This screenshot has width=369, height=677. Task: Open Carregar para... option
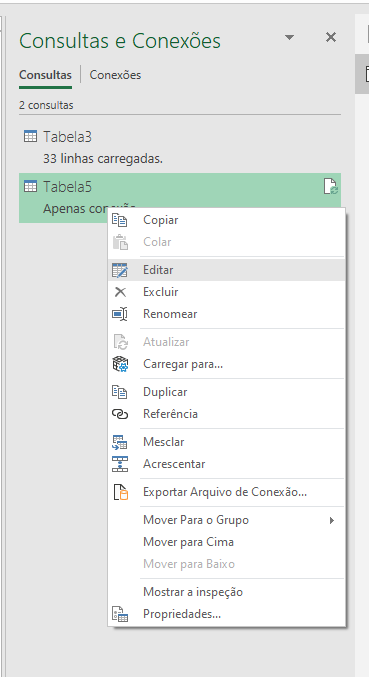click(227, 364)
